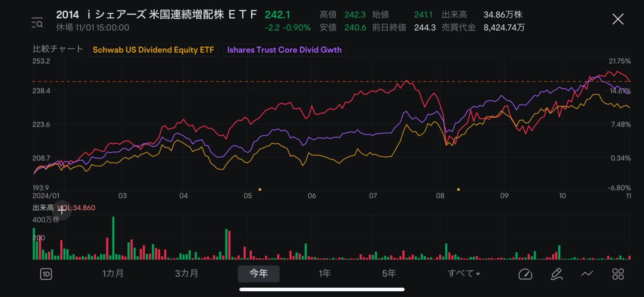The width and height of the screenshot is (644, 297).
Task: Tap the 売買代金 8,424.74万 value
Action: pos(504,27)
